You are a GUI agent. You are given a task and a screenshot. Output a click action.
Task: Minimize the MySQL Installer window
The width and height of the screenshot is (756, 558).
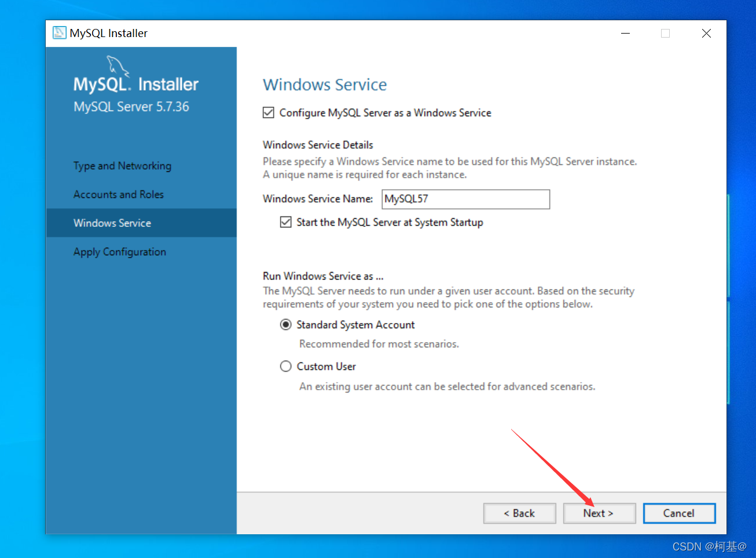click(x=625, y=34)
